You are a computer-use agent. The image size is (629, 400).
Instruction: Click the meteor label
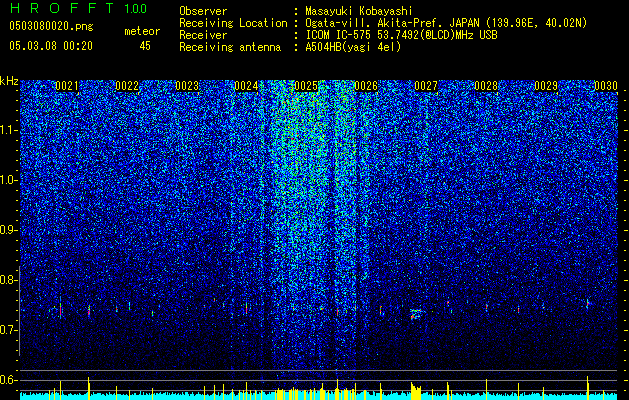click(142, 31)
